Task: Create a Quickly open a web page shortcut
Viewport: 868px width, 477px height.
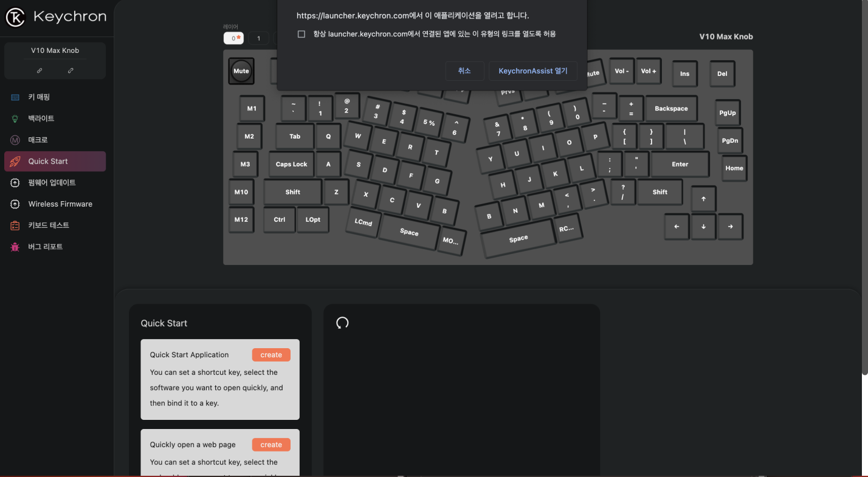Action: pos(271,445)
